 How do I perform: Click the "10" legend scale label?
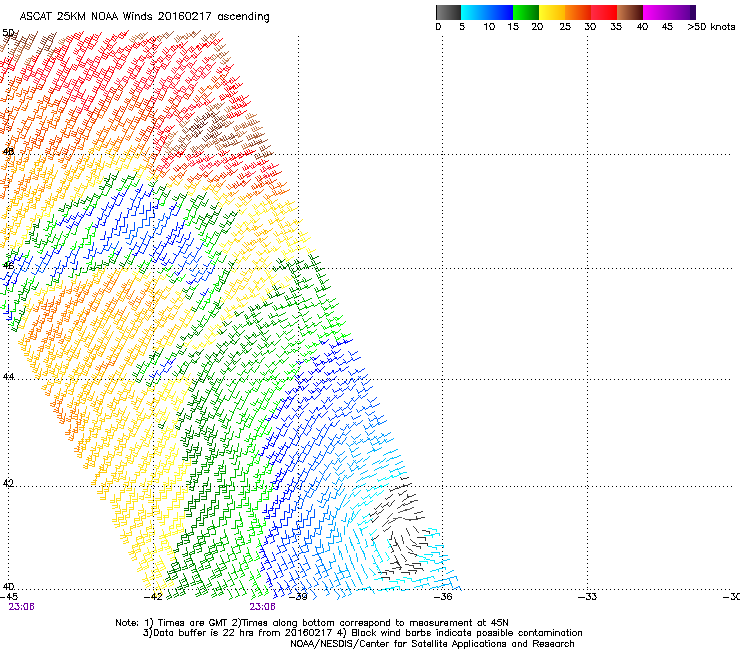click(489, 27)
